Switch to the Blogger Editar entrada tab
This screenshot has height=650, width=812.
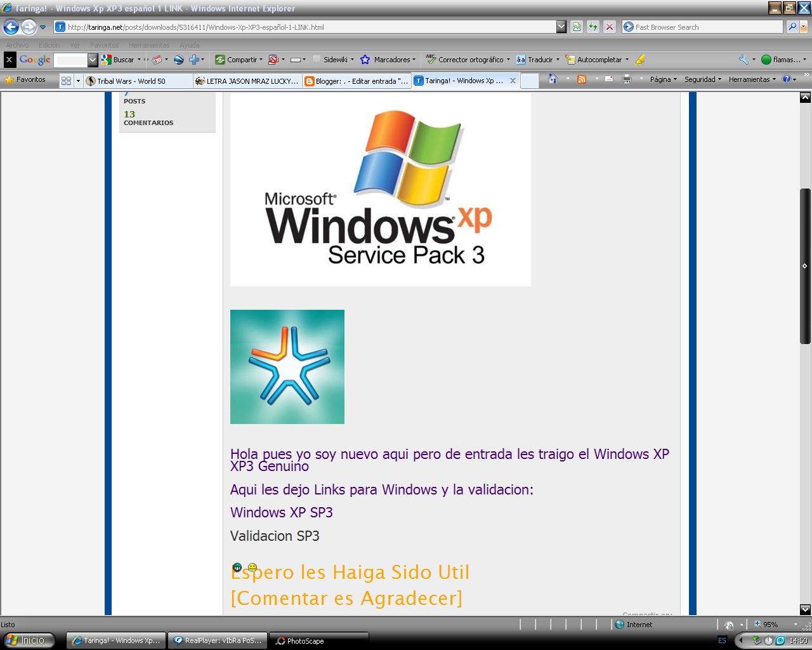(x=356, y=81)
